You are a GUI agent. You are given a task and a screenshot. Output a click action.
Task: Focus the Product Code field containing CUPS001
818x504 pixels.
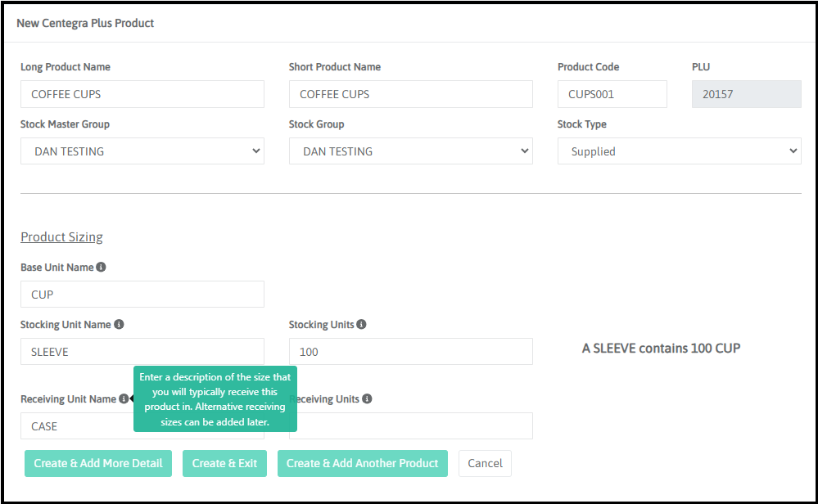click(x=612, y=94)
